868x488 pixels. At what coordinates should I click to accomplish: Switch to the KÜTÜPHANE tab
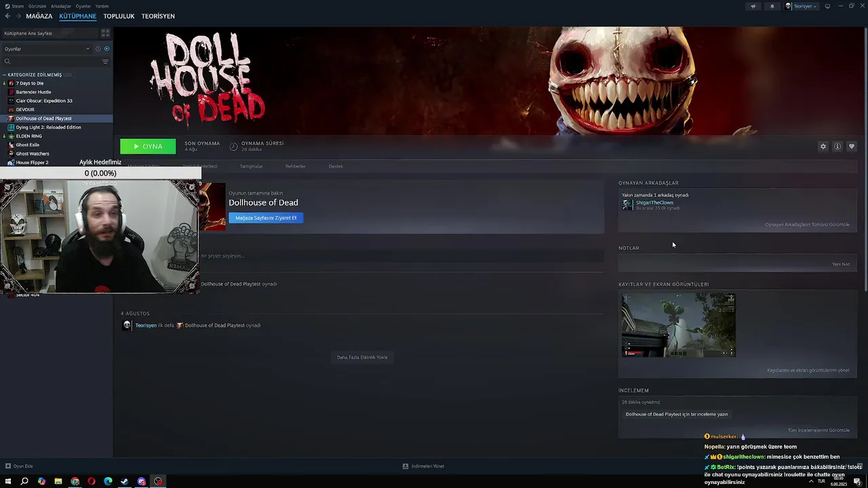pos(78,16)
